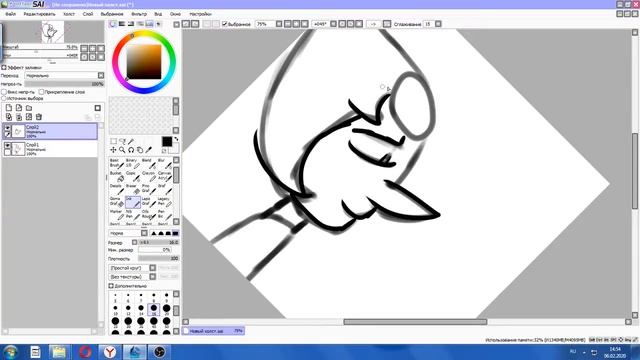Pick the Blur tool
640x360 pixels.
pyautogui.click(x=164, y=163)
